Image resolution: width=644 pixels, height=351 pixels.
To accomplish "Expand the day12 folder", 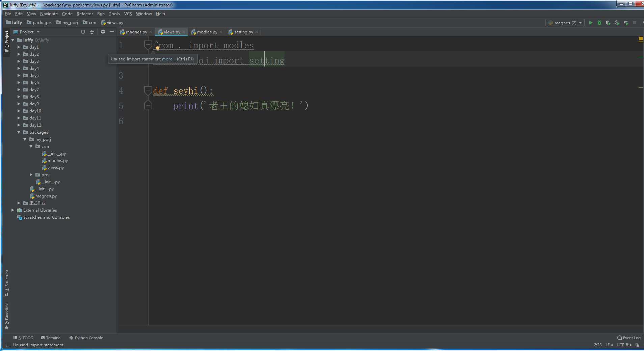I will point(19,125).
